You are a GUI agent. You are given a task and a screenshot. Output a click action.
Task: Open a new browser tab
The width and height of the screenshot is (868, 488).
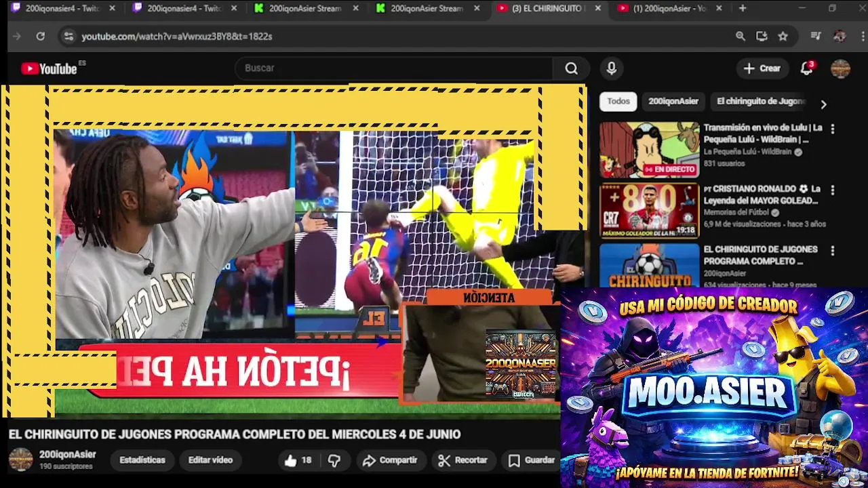tap(743, 8)
